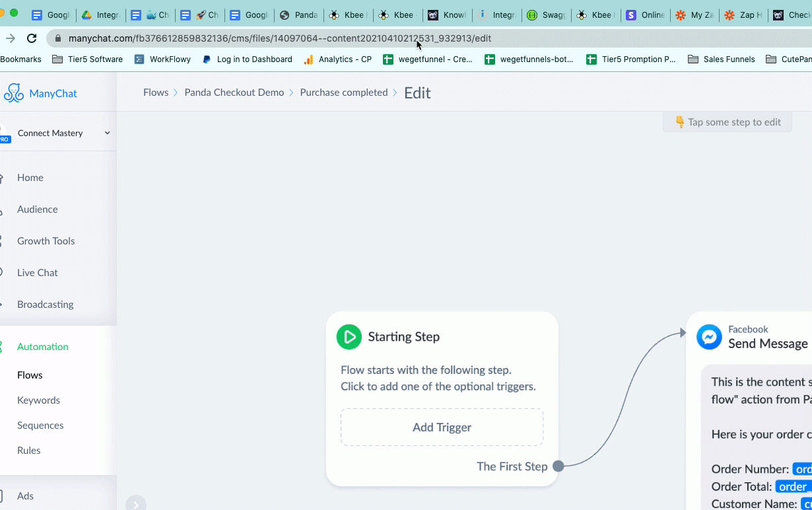Image resolution: width=812 pixels, height=510 pixels.
Task: Select Automation in the sidebar
Action: click(43, 347)
